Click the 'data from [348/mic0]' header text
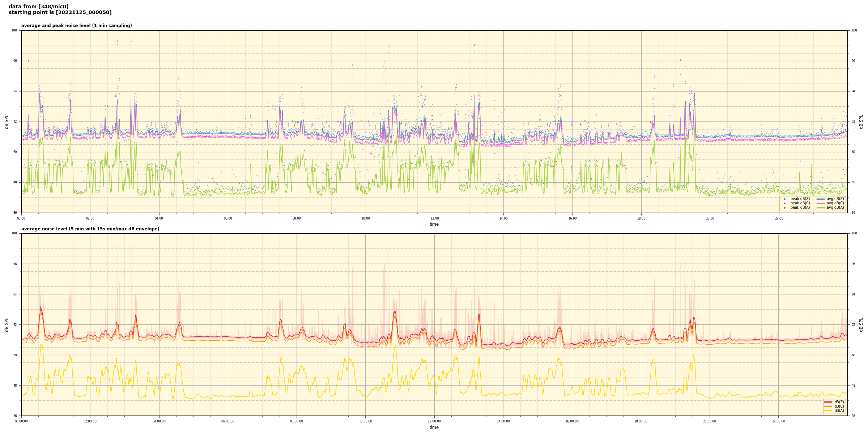This screenshot has width=868, height=434. (38, 7)
